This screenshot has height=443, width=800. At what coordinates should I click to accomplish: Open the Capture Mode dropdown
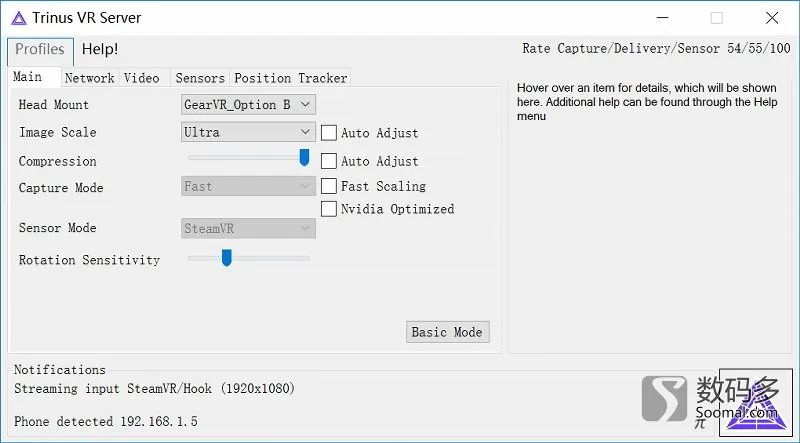pyautogui.click(x=248, y=186)
